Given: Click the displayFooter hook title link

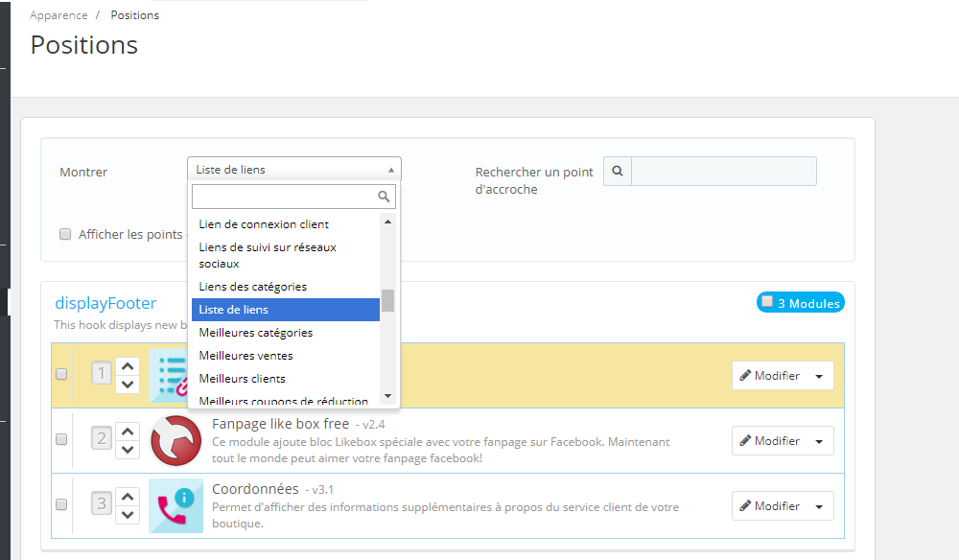Looking at the screenshot, I should [x=105, y=302].
